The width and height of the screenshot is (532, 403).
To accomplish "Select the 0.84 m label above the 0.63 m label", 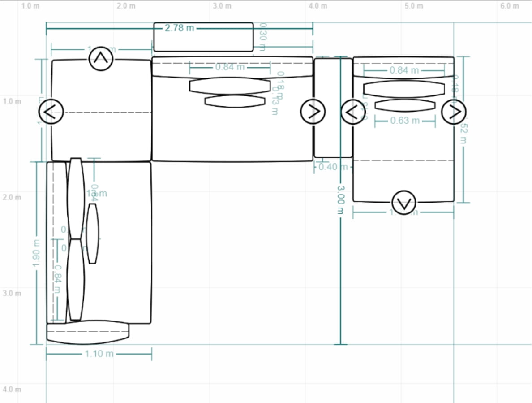I will pos(404,70).
